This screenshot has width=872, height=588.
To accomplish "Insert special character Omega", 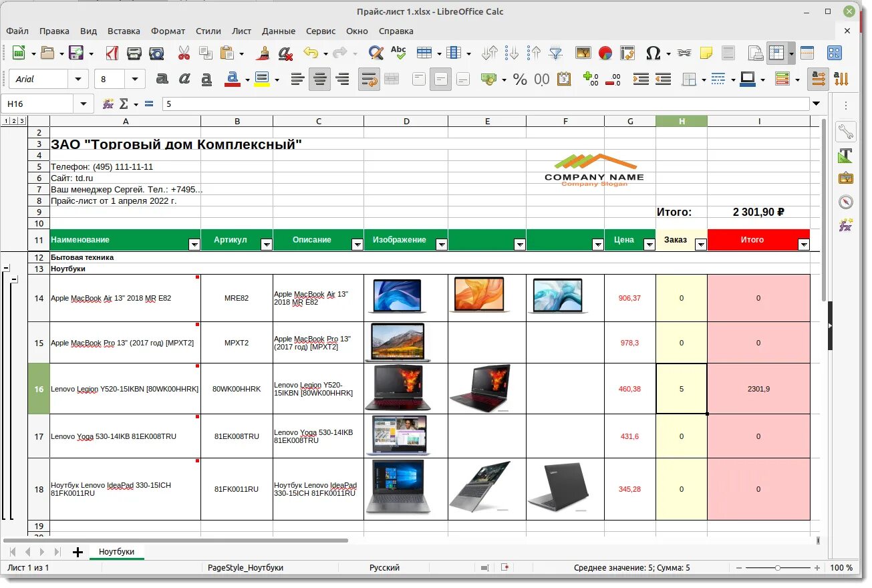I will pyautogui.click(x=653, y=53).
